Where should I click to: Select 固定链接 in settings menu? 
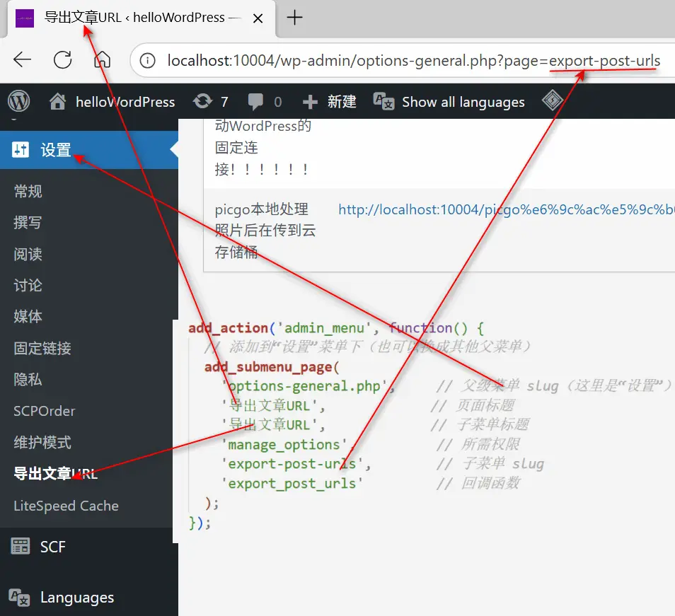coord(42,349)
